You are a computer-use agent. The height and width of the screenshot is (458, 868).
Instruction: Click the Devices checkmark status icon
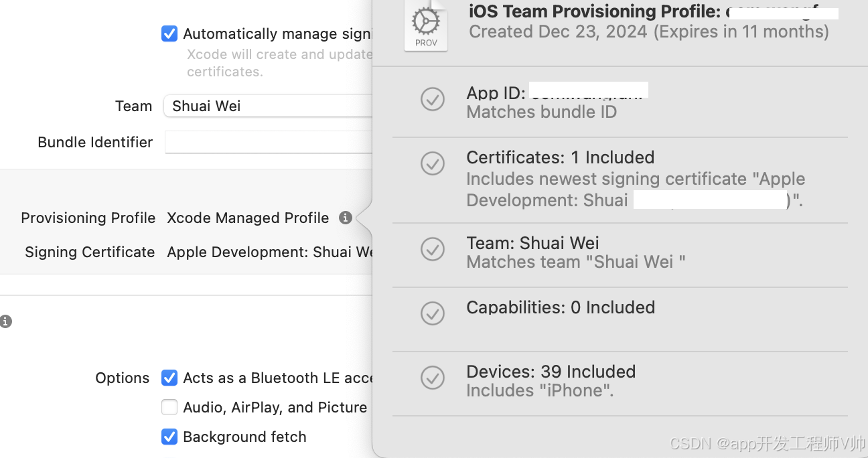tap(433, 377)
